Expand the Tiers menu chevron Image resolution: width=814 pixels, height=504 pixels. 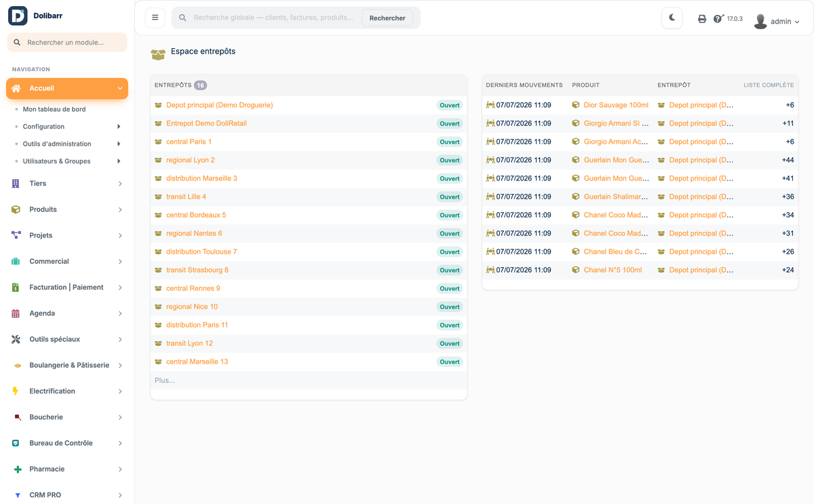pos(120,184)
